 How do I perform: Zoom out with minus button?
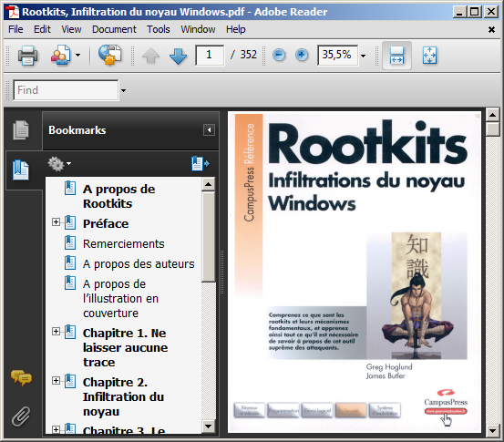279,55
